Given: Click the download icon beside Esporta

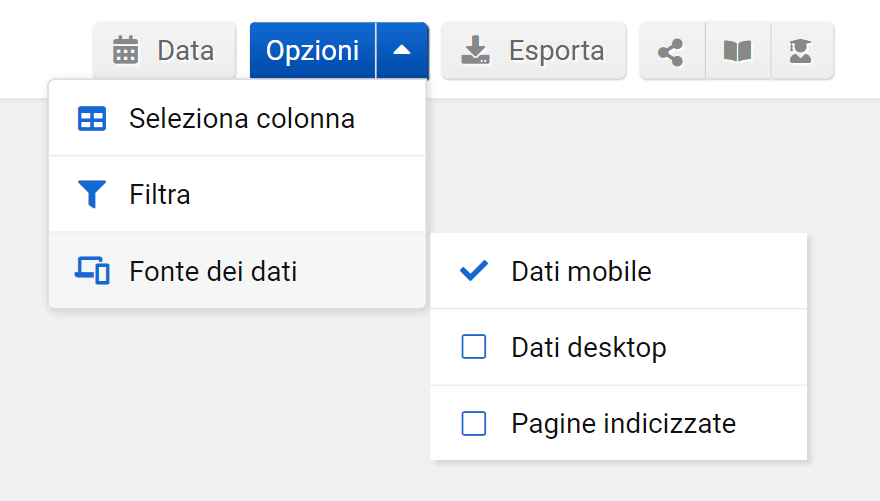Looking at the screenshot, I should point(475,51).
